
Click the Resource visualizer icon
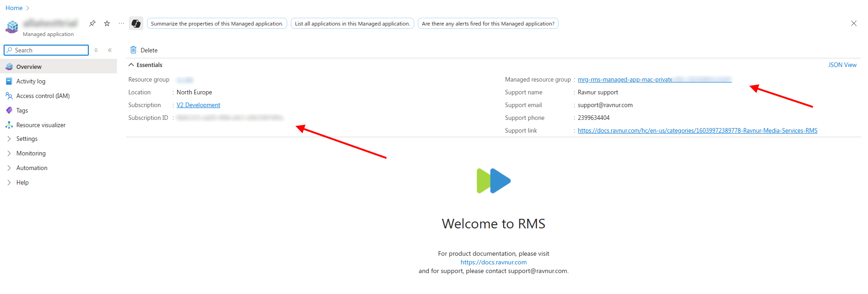point(9,125)
